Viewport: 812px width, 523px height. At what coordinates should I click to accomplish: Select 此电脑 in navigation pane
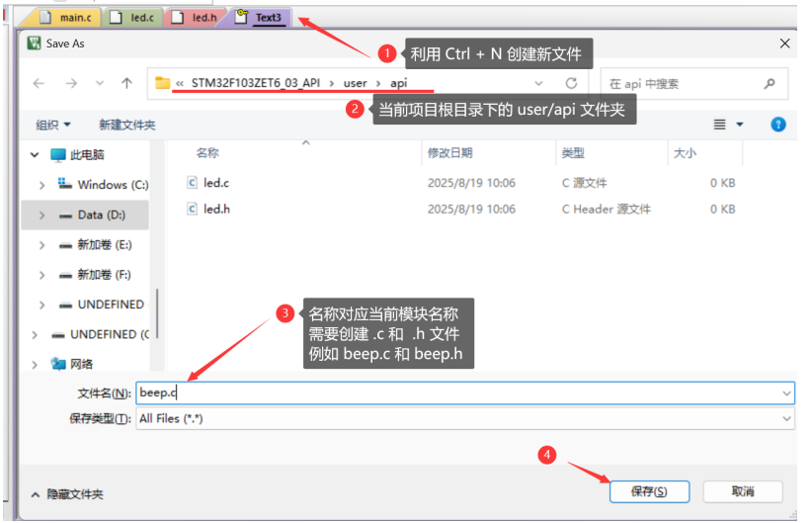click(78, 154)
